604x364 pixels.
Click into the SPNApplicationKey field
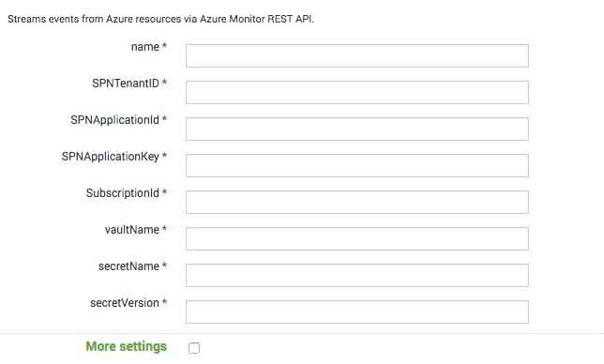coord(357,166)
